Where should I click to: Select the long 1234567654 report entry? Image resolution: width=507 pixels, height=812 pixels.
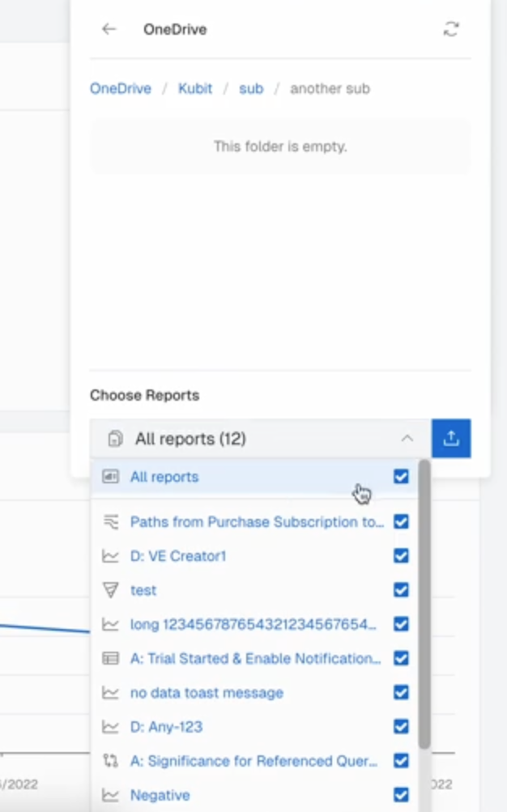coord(254,624)
